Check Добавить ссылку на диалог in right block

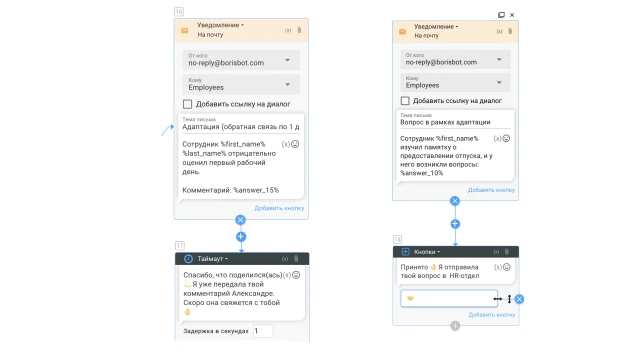coord(405,100)
